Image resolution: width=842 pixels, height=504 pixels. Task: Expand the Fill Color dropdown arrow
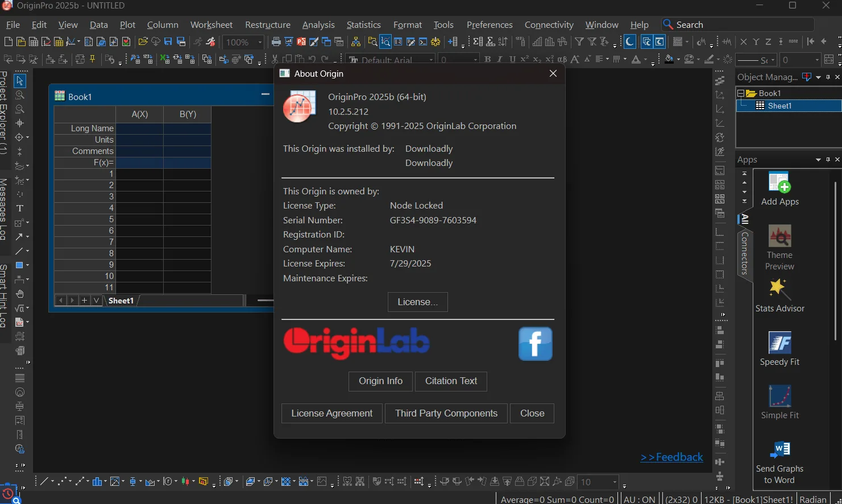[x=678, y=60]
